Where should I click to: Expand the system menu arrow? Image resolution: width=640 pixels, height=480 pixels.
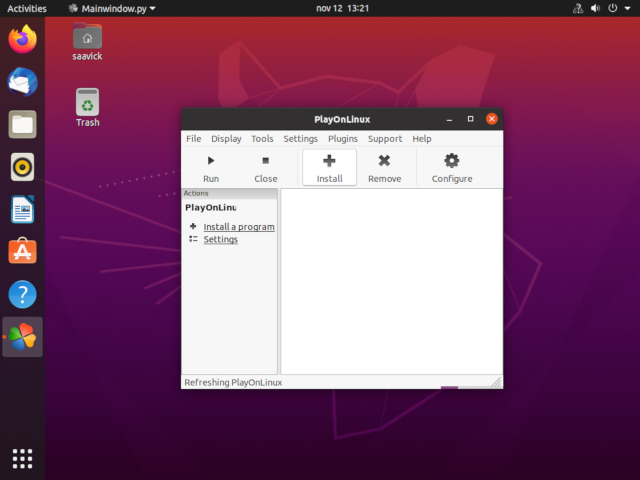point(627,8)
